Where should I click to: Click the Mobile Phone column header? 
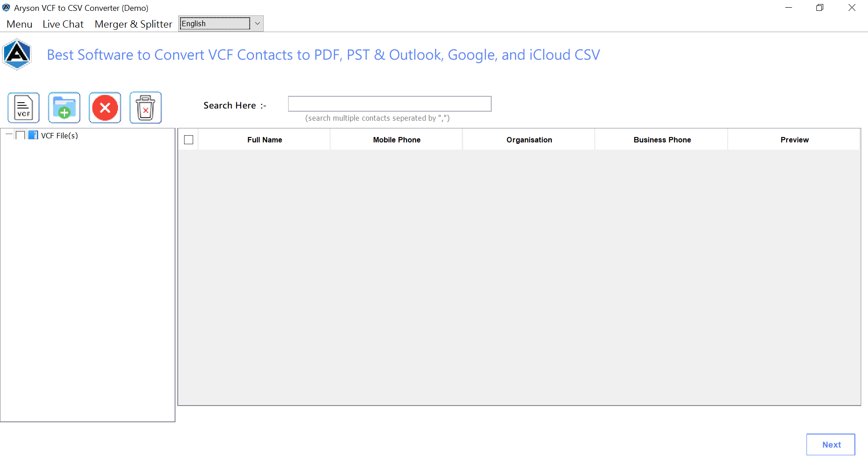coord(397,140)
